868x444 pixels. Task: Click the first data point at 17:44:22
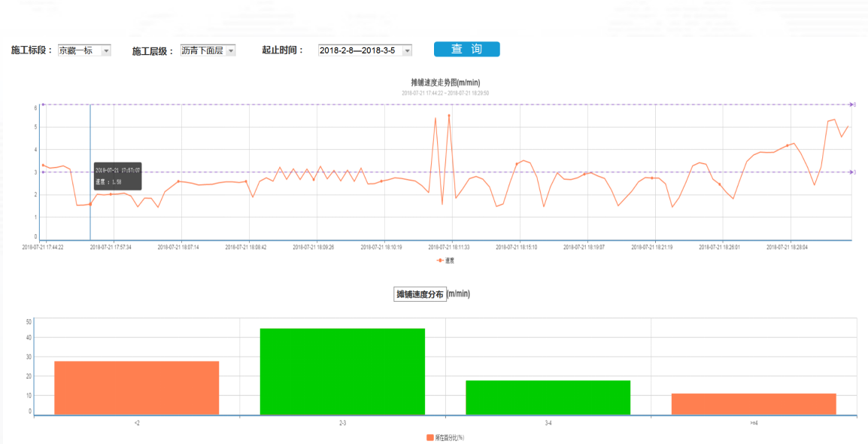coord(43,165)
